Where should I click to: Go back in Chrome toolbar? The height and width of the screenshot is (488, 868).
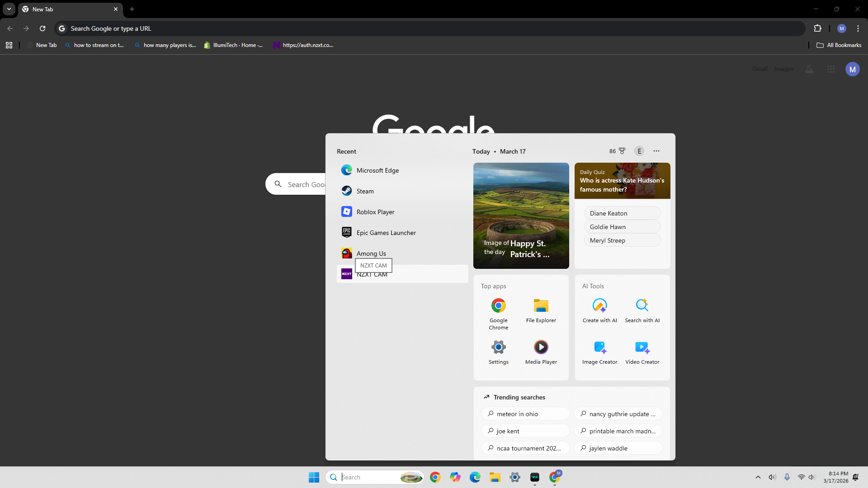(x=10, y=28)
